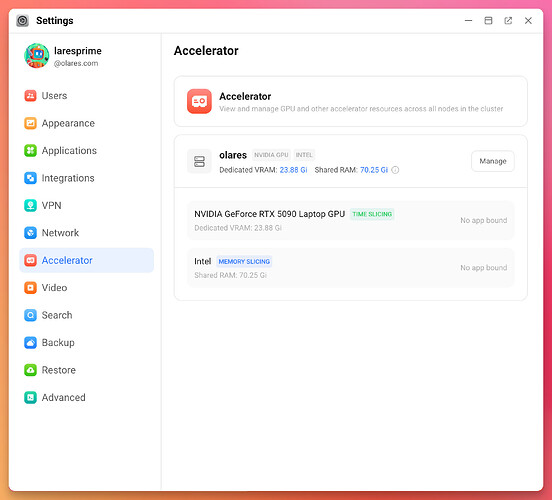The height and width of the screenshot is (500, 552).
Task: Open the Applications section
Action: 87,151
